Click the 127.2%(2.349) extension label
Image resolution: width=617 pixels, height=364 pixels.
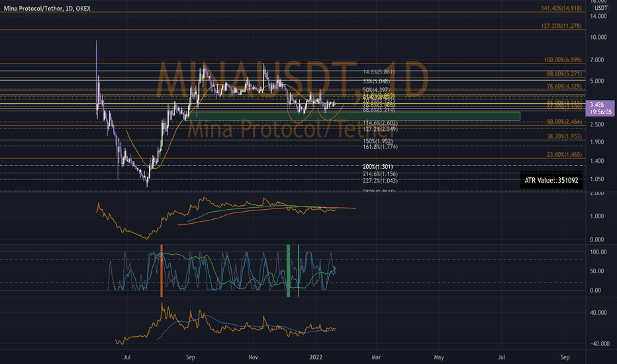click(x=380, y=128)
